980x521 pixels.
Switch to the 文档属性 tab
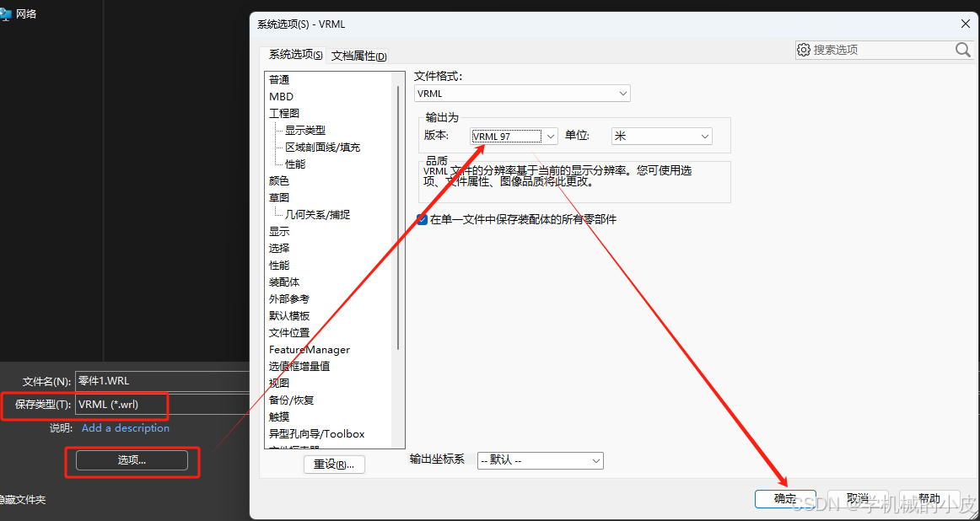tap(358, 56)
